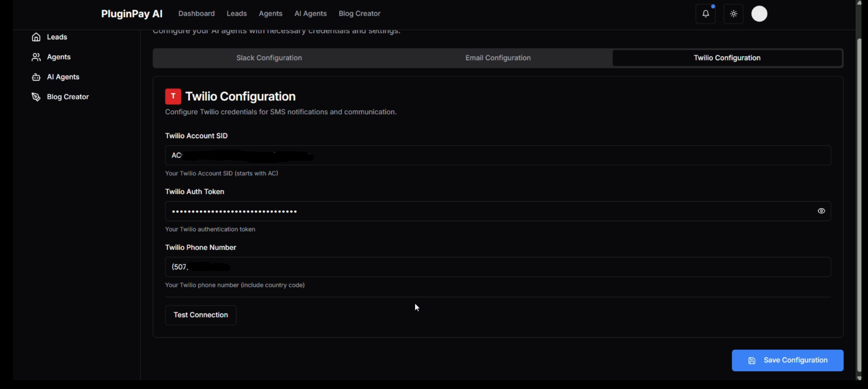Click the Twilio Auth Token label
The width and height of the screenshot is (868, 389).
coord(195,191)
